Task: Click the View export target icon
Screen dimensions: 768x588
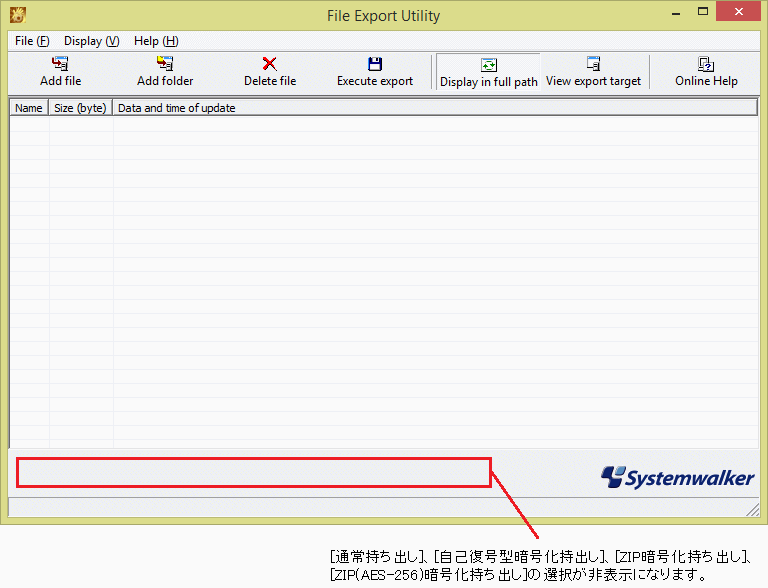Action: coord(593,64)
